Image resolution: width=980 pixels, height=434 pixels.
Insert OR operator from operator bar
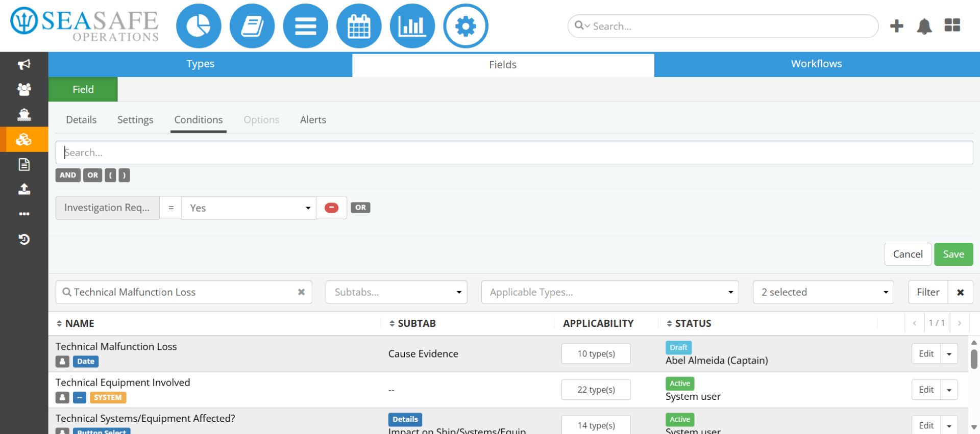92,175
